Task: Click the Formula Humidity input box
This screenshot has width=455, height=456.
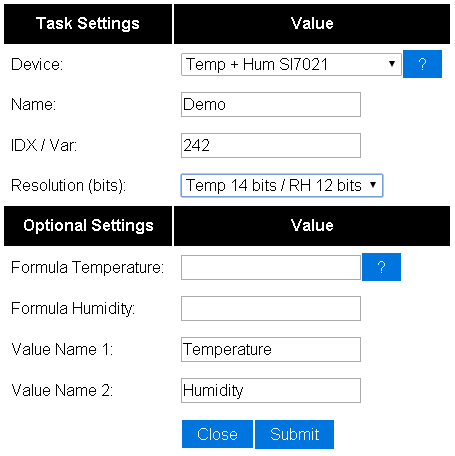Action: pos(271,309)
